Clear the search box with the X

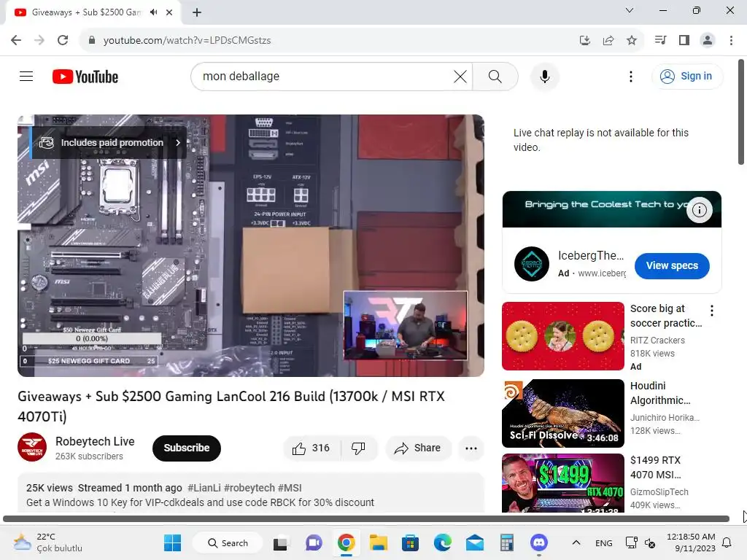coord(460,76)
